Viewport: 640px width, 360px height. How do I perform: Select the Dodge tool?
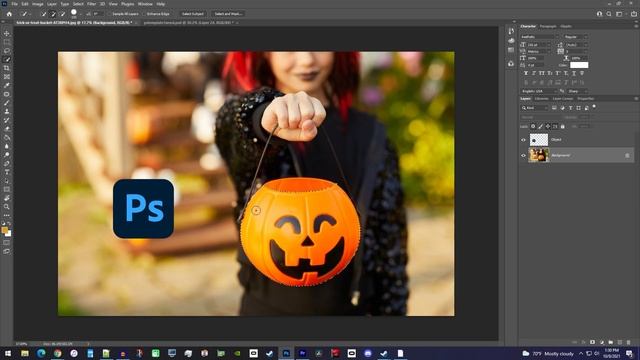(x=7, y=155)
